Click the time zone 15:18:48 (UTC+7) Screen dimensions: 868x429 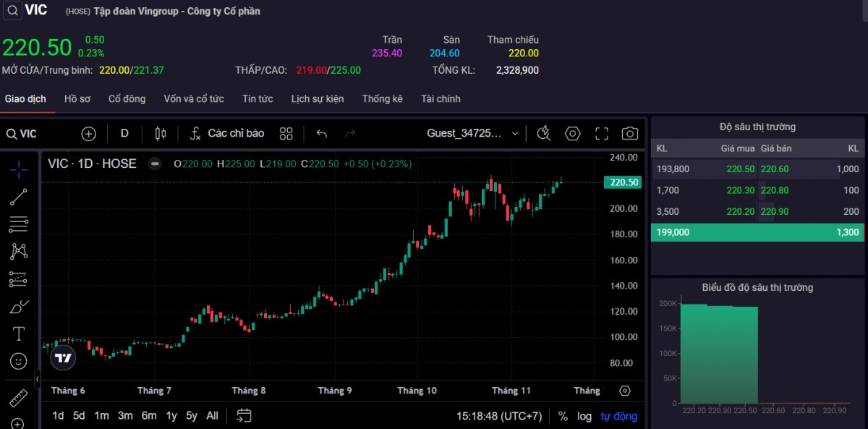point(499,417)
